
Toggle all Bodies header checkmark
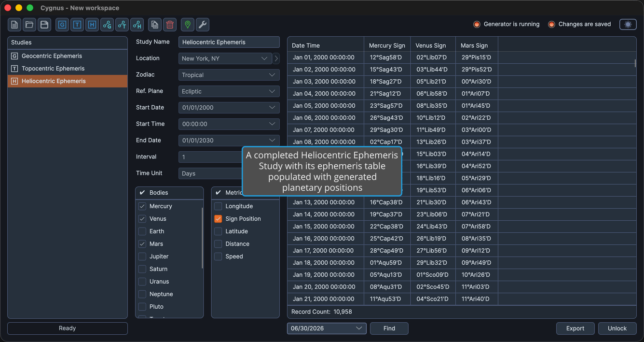[x=142, y=193]
